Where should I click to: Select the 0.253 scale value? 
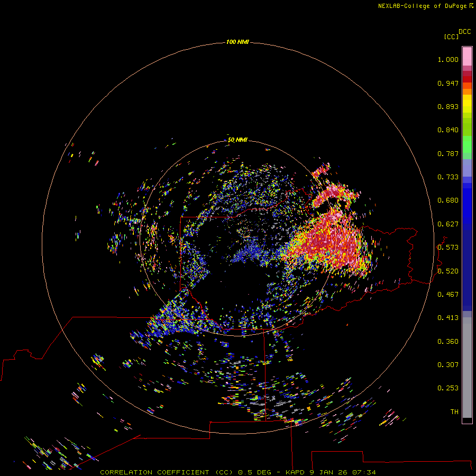click(x=448, y=388)
